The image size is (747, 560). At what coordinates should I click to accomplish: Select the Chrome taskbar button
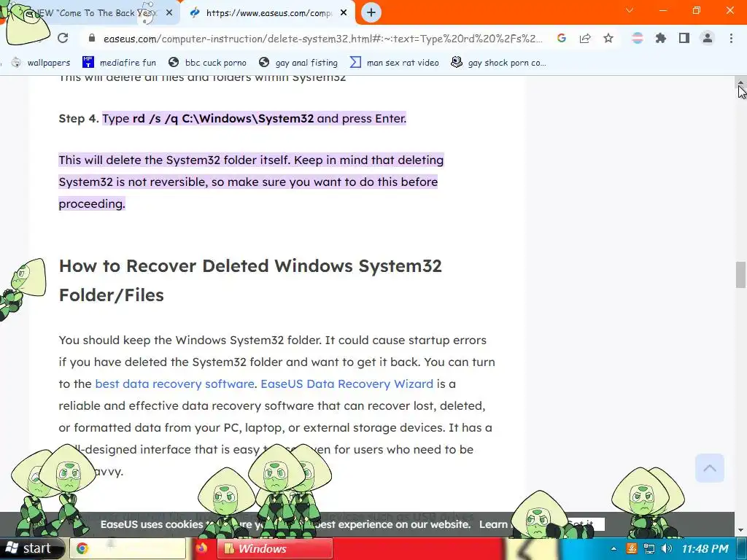tap(128, 548)
